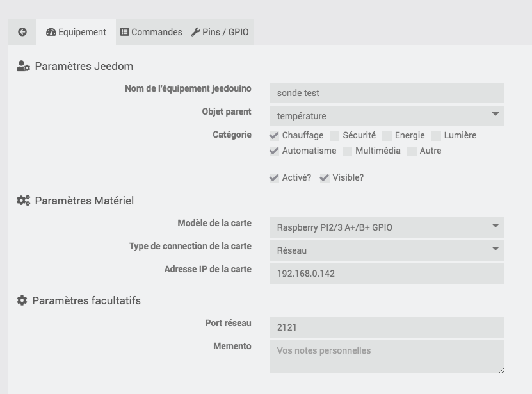Click the gears icon beside Paramètres Matériel

pyautogui.click(x=24, y=201)
